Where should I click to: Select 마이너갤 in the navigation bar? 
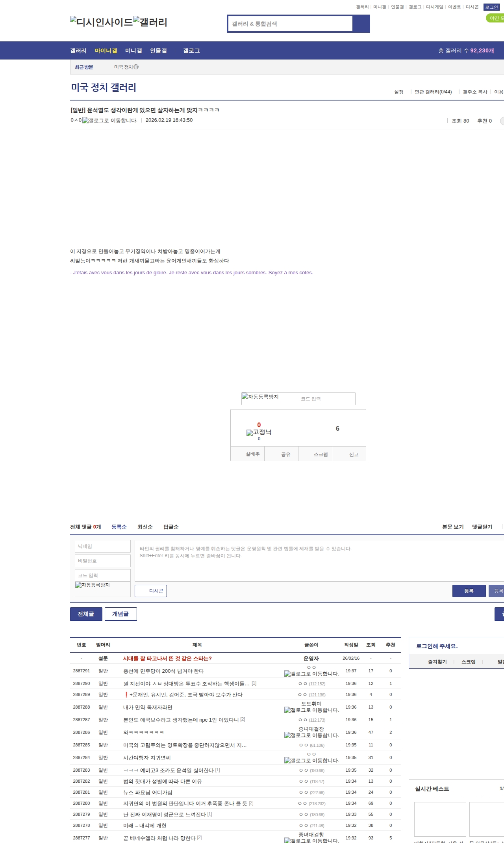point(106,51)
